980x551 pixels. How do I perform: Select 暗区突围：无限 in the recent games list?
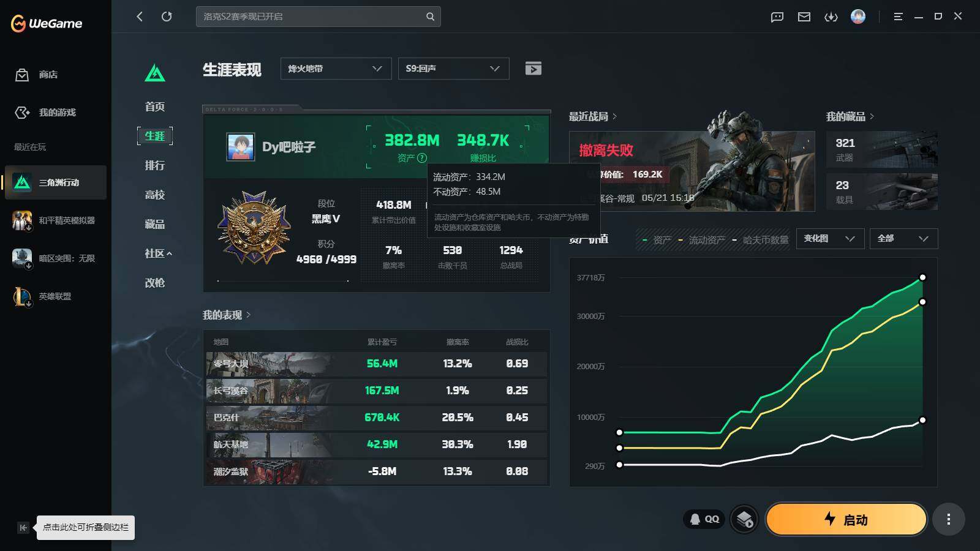(x=56, y=258)
